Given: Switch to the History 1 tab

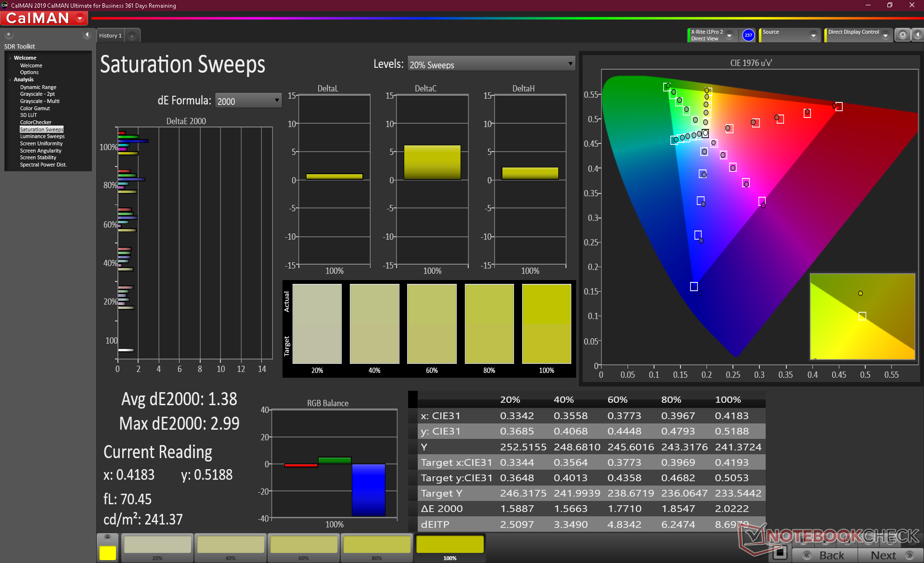Looking at the screenshot, I should coord(110,36).
